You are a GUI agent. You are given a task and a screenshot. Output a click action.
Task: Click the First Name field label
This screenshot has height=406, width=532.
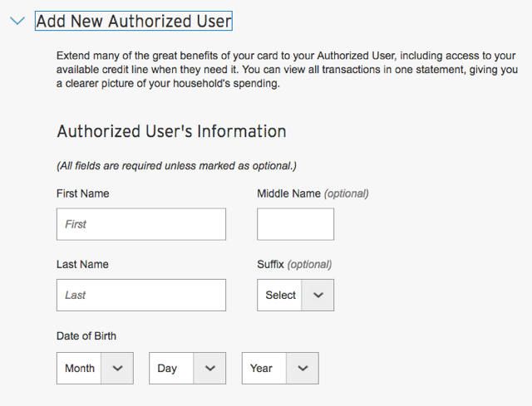[83, 193]
